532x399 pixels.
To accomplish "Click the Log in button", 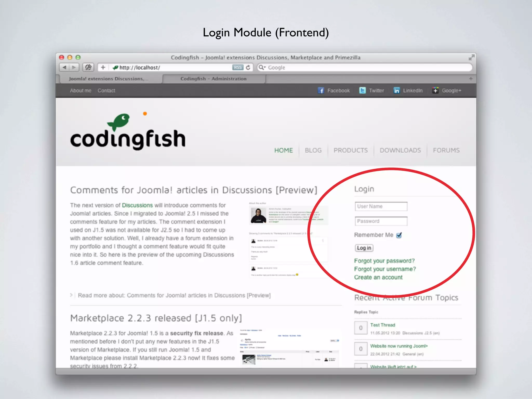I will click(364, 248).
